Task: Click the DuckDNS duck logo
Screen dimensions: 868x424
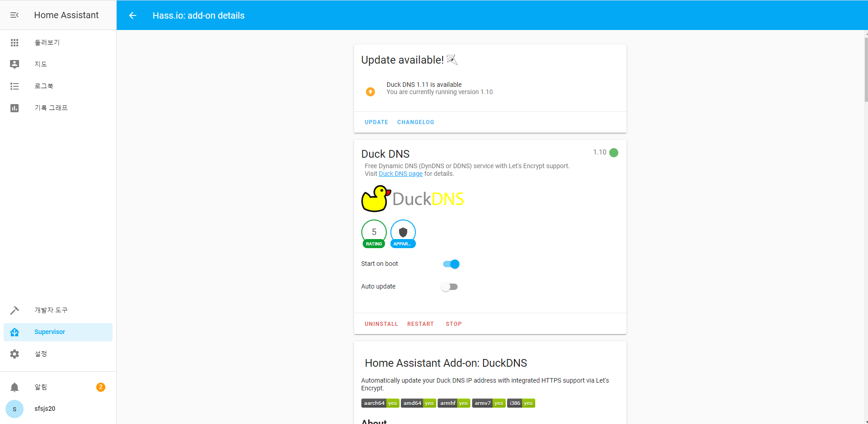Action: coord(412,199)
